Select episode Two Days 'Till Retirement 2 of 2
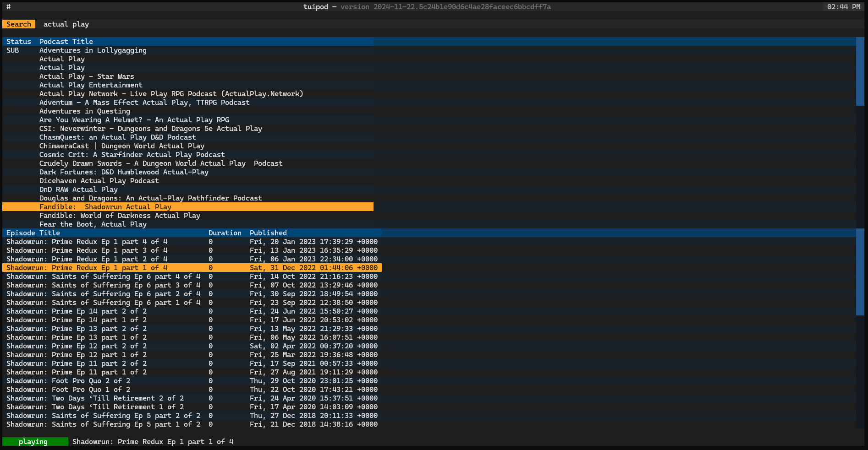The image size is (868, 450). [x=192, y=398]
